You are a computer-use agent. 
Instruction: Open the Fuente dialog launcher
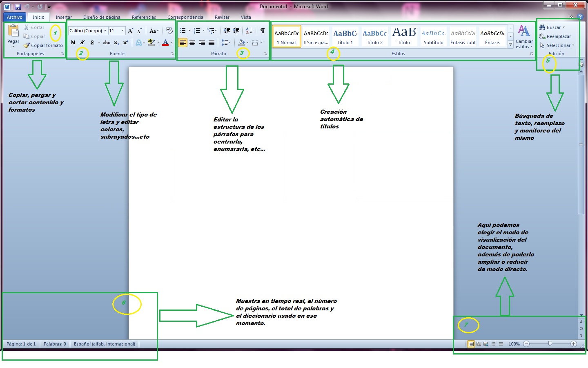172,54
